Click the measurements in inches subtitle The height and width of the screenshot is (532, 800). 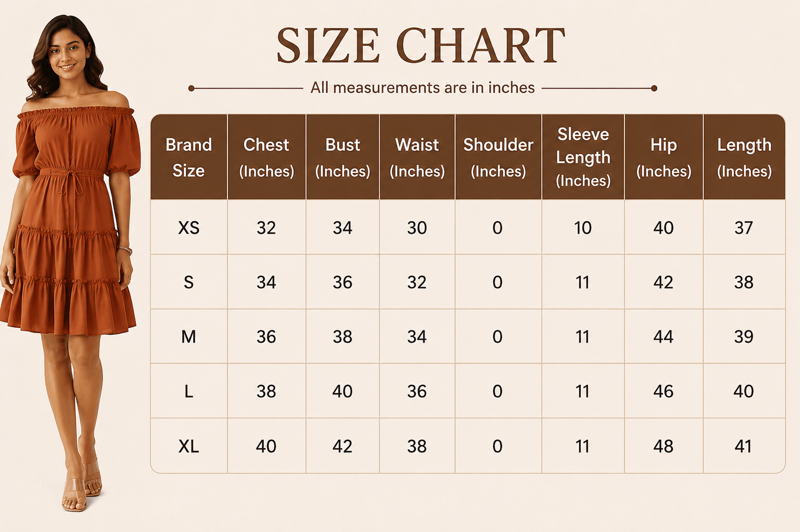coord(423,87)
